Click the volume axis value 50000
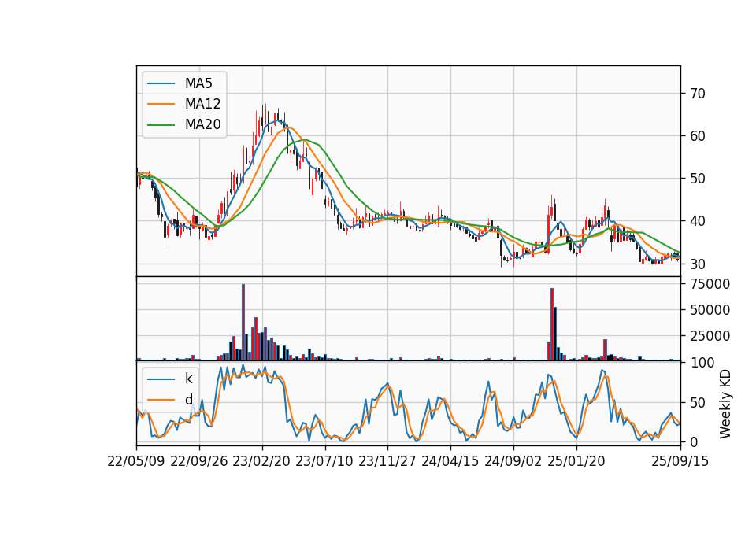This screenshot has width=756, height=543. (x=710, y=310)
